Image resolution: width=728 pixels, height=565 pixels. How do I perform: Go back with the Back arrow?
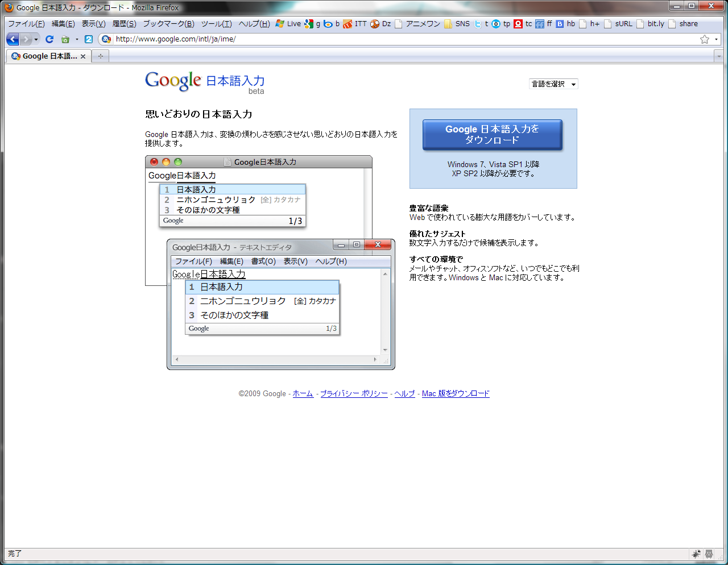click(13, 39)
